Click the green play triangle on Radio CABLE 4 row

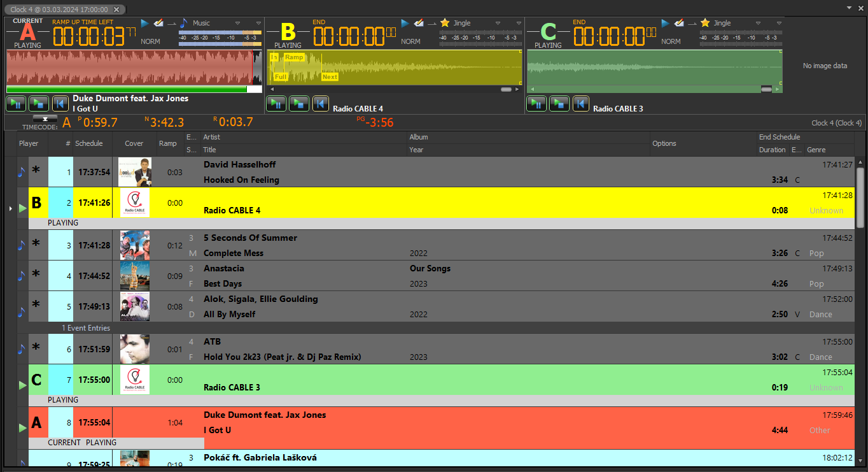pos(23,208)
